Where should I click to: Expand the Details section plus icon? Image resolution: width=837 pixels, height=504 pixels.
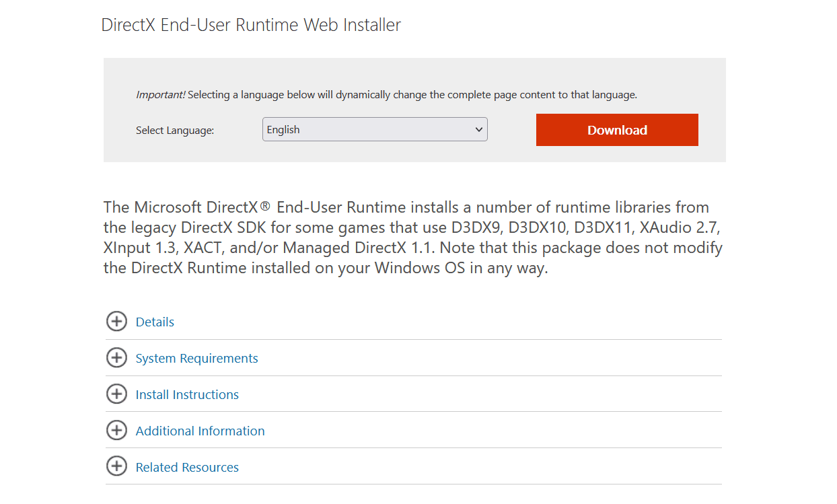116,322
